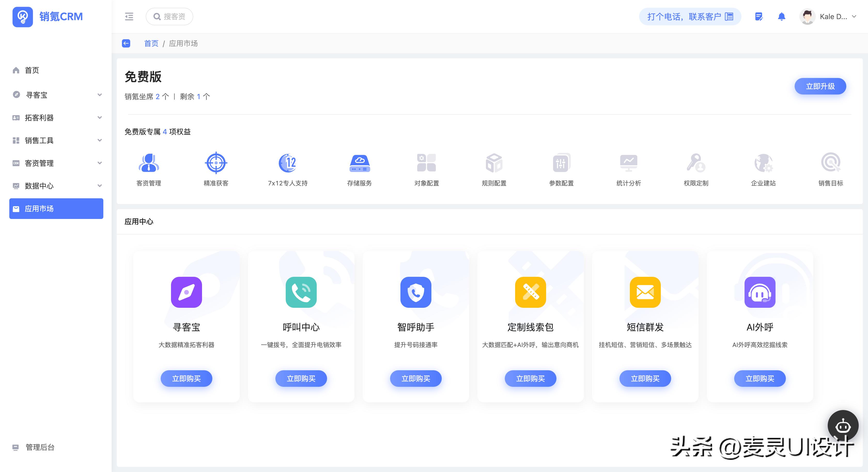Open the notification bell icon

[x=782, y=16]
